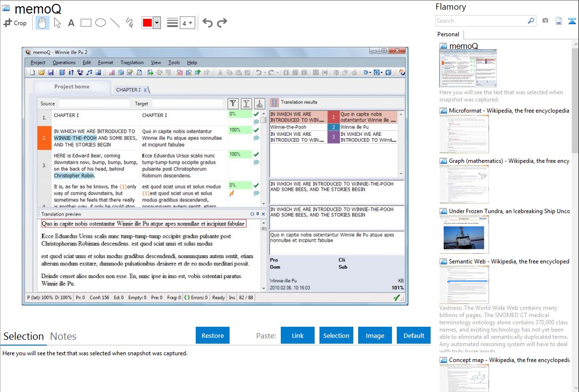Open the Tools menu in memoQ window
The width and height of the screenshot is (579, 392).
(x=174, y=62)
